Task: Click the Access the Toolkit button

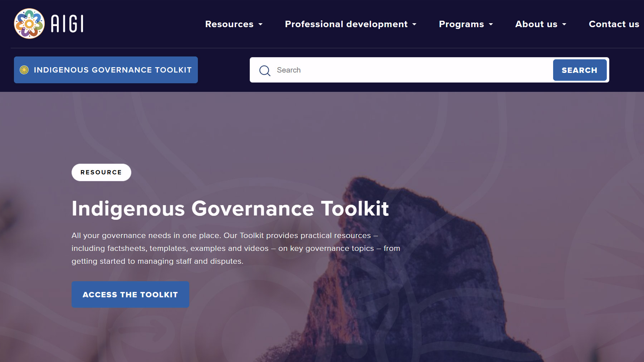Action: (130, 294)
